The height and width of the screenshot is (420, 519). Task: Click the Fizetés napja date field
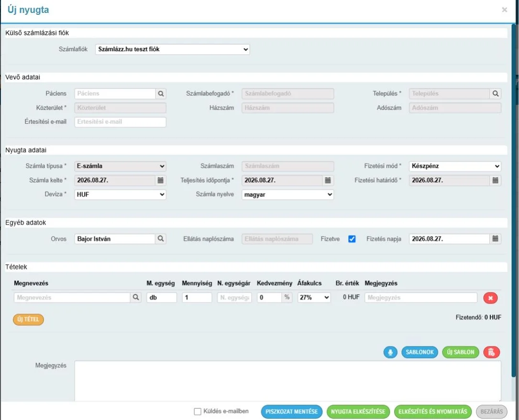[449, 239]
